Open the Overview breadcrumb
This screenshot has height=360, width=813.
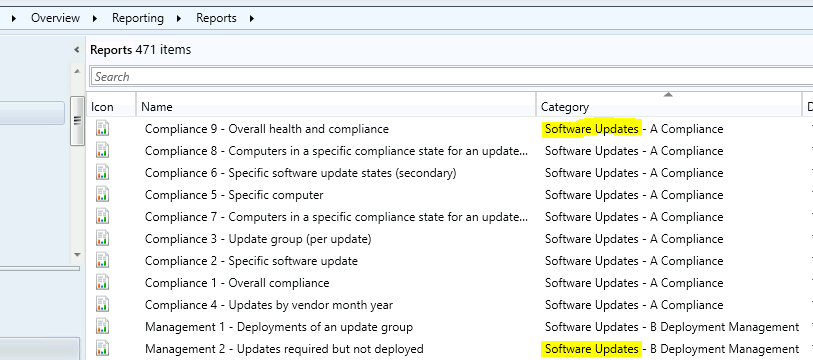tap(55, 18)
